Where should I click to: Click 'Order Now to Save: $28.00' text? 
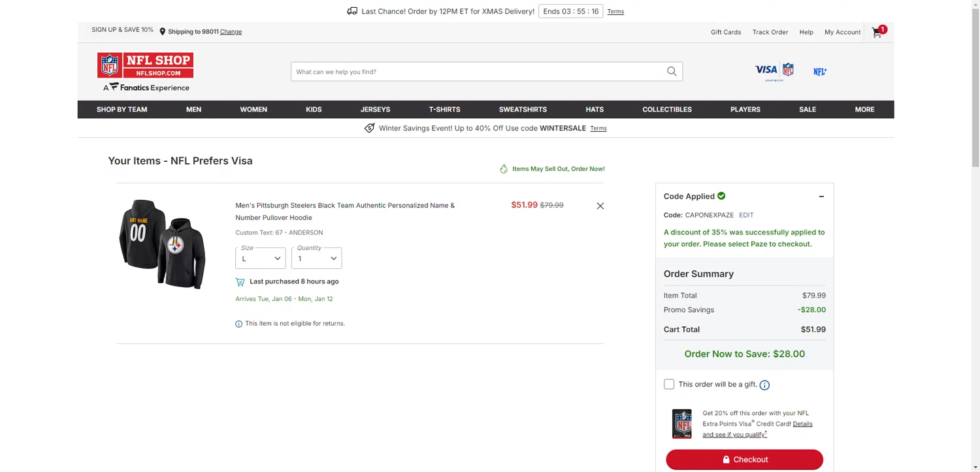click(x=744, y=354)
